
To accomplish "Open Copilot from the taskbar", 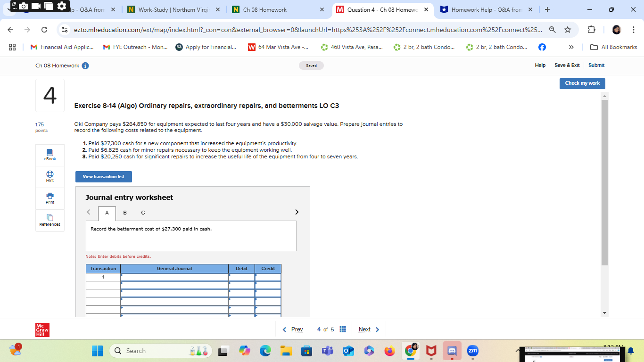I will (245, 351).
